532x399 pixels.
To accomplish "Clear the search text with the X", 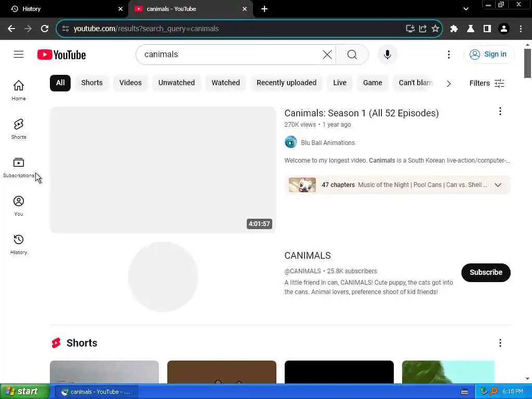I will point(327,54).
